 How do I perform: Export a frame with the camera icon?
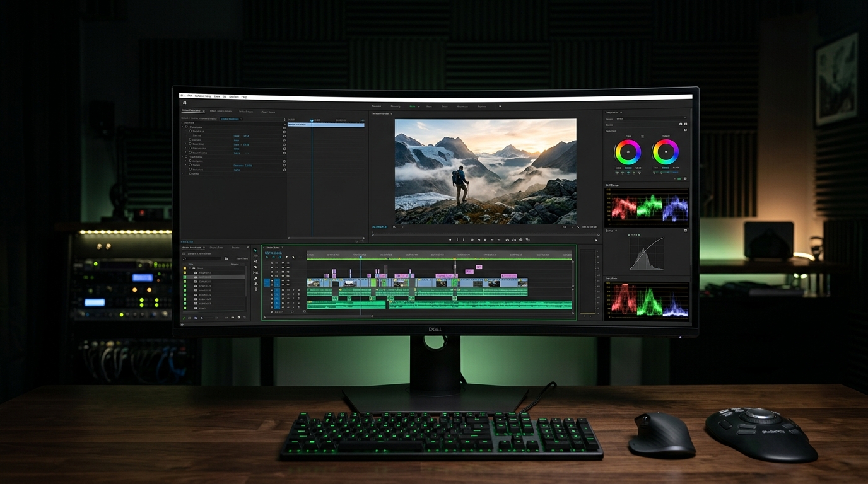521,239
